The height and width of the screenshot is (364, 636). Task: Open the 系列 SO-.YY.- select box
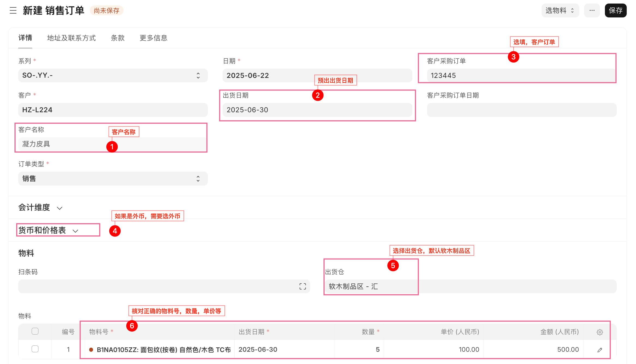tap(113, 75)
